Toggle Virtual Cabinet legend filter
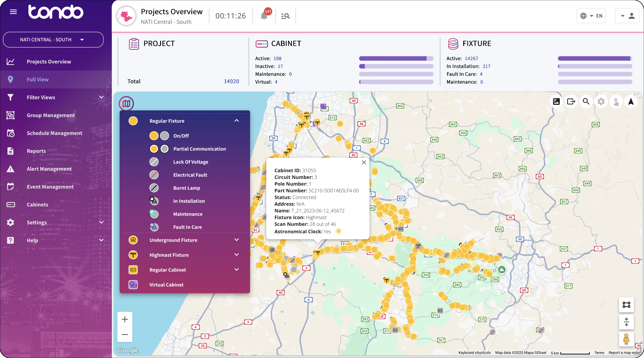644x358 pixels. pyautogui.click(x=166, y=285)
